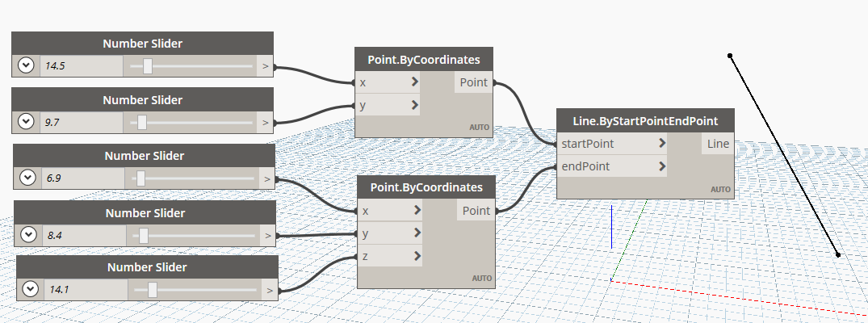
Task: Click output port of the 6.9 slider
Action: (266, 178)
